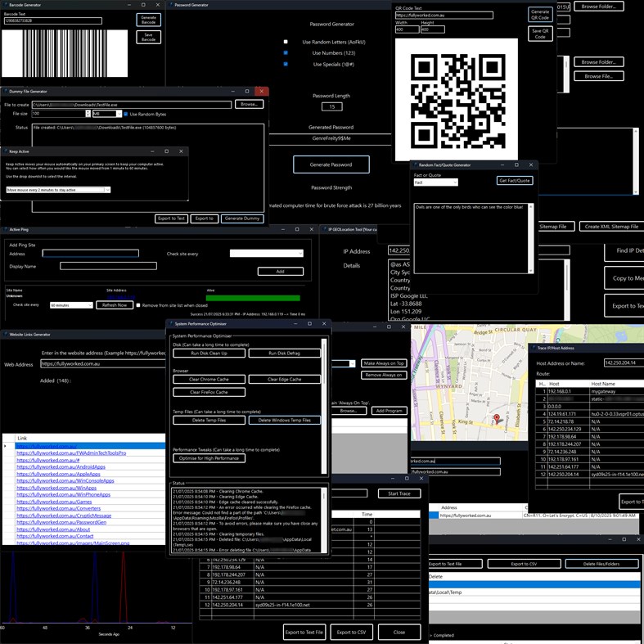
Task: Click Export to Text in Dummy File Generator
Action: pyautogui.click(x=171, y=218)
